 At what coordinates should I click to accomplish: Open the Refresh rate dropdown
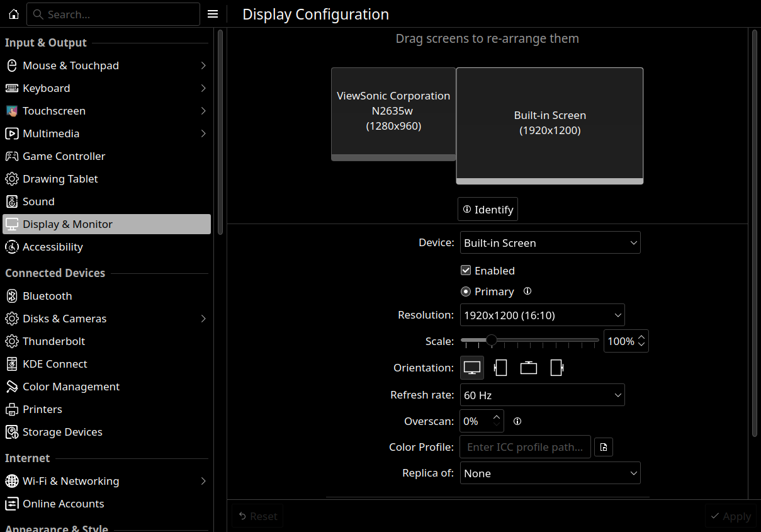542,395
